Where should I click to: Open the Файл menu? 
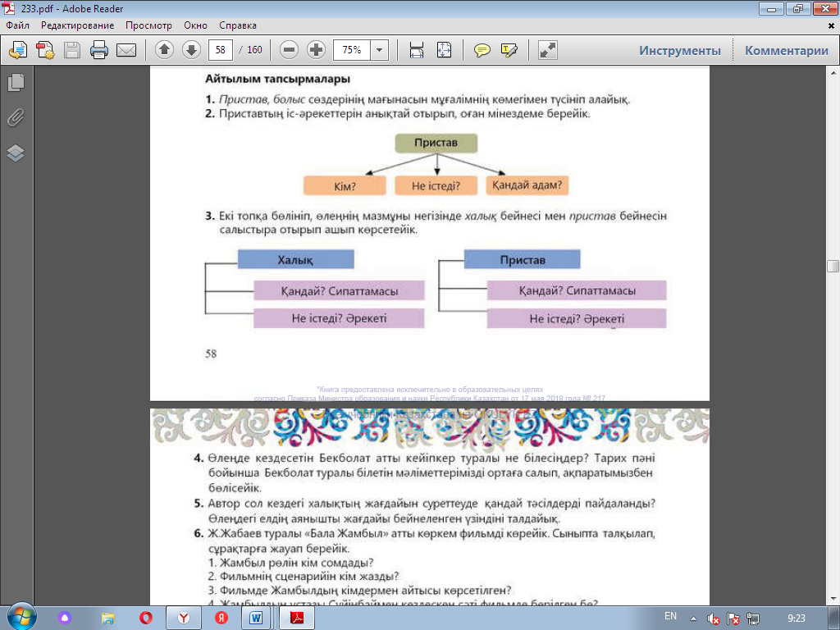tap(18, 25)
